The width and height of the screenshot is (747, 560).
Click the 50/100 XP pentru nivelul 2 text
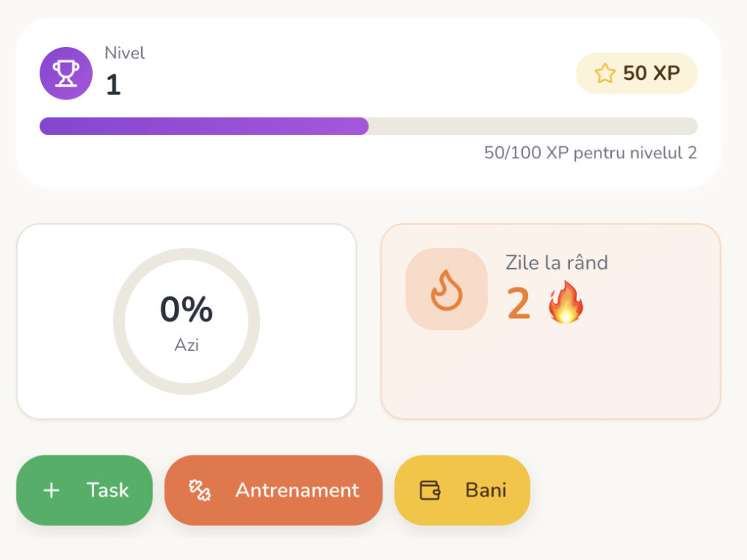pyautogui.click(x=591, y=153)
